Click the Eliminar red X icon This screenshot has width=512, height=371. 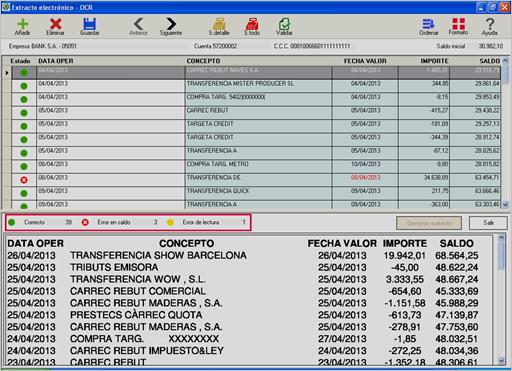pyautogui.click(x=55, y=24)
